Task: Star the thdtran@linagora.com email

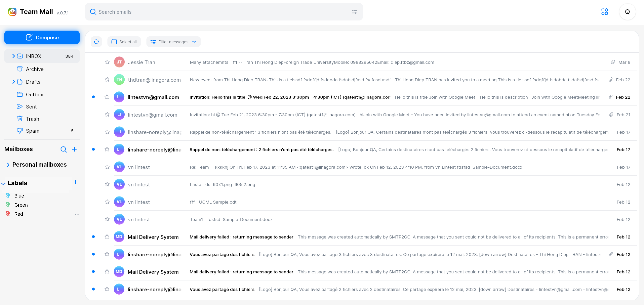Action: (107, 79)
